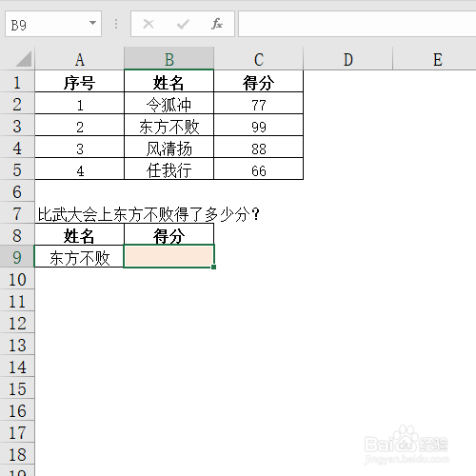Select row 15 header
The image size is (476, 476).
coord(17,388)
